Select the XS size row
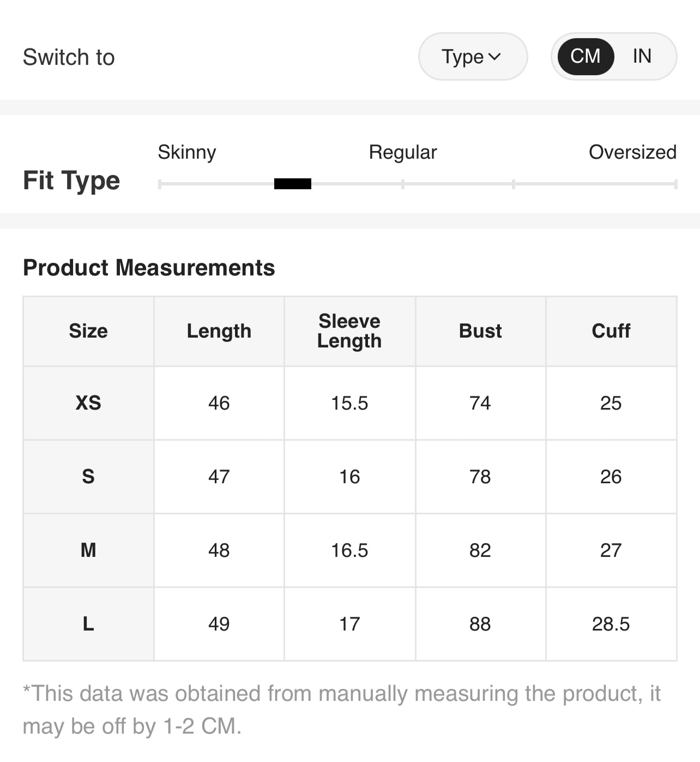The image size is (700, 762). pos(88,403)
